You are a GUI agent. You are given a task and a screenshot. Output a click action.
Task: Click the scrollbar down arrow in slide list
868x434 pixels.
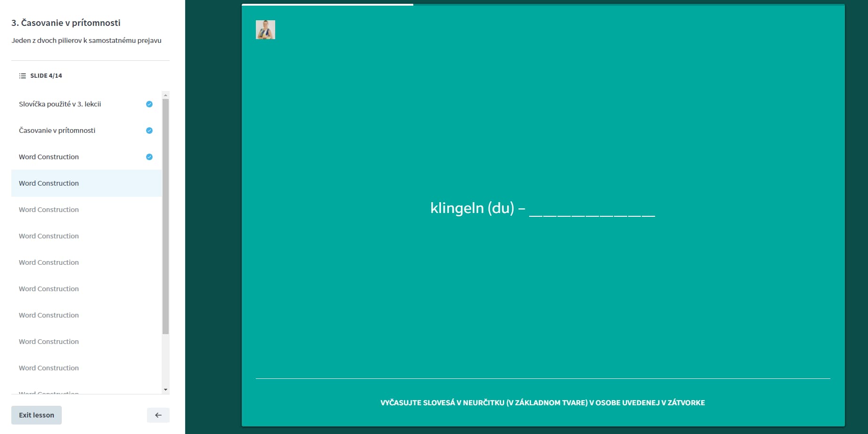tap(165, 390)
